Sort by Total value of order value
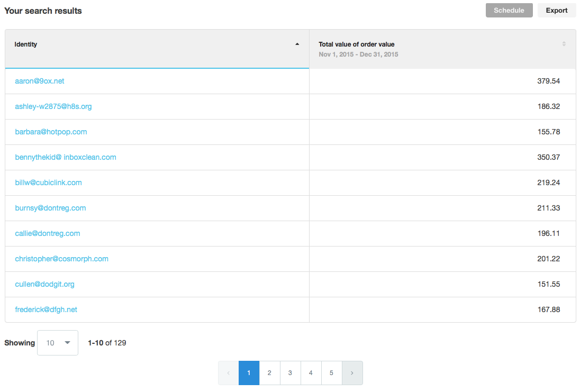The height and width of the screenshot is (392, 580). tap(564, 43)
